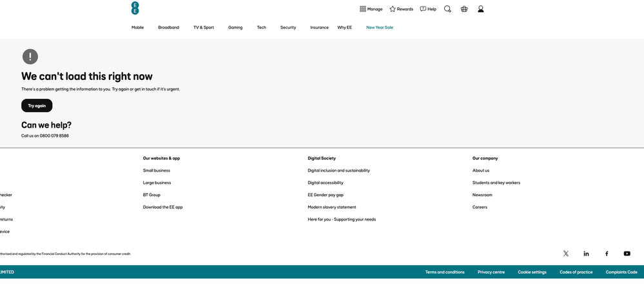Open Here for you - Supporting your needs
Screen dimensions: 644x291
(x=342, y=219)
